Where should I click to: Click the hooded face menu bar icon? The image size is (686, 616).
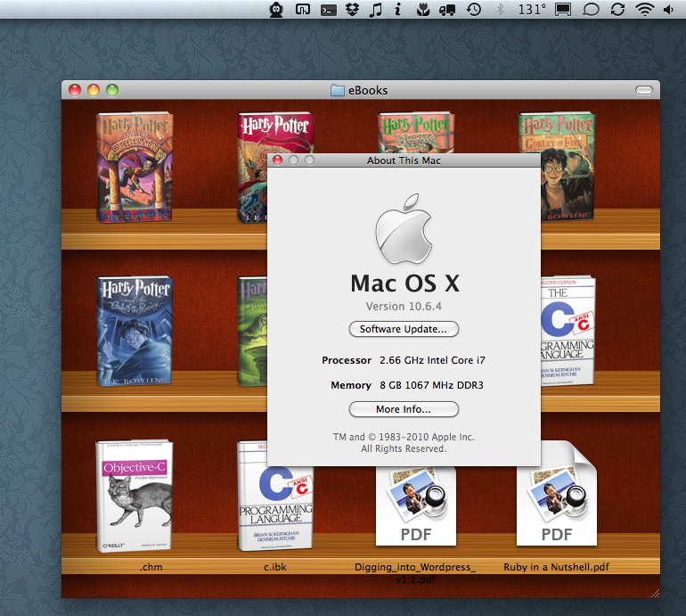tap(276, 10)
